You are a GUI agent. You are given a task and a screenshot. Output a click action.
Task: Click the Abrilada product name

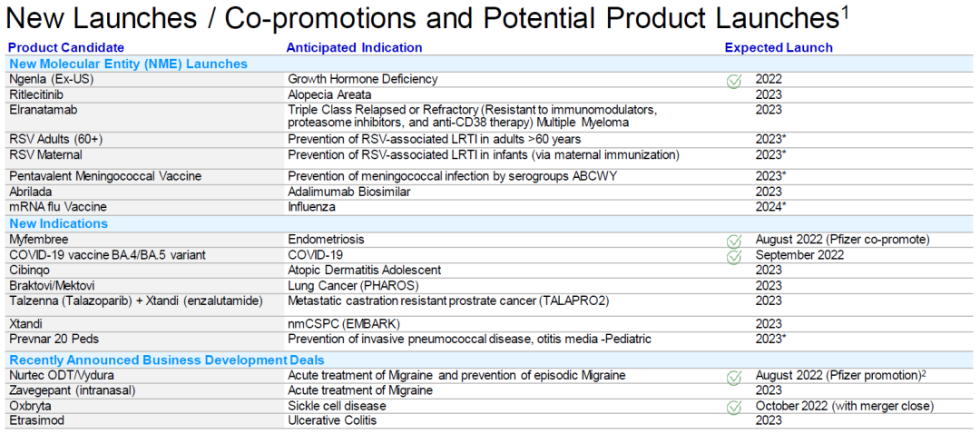[32, 192]
